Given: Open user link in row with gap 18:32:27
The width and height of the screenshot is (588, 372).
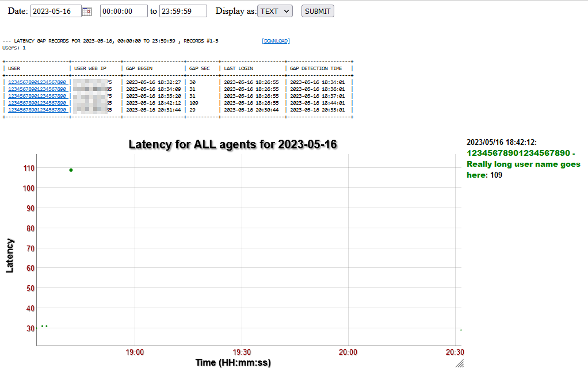Looking at the screenshot, I should click(37, 82).
